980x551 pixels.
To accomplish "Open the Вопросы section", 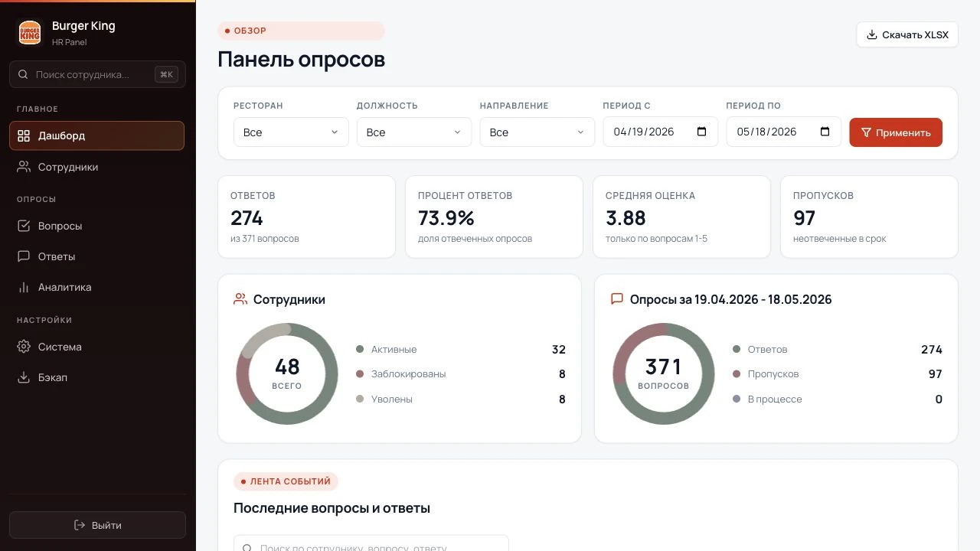I will [x=97, y=226].
